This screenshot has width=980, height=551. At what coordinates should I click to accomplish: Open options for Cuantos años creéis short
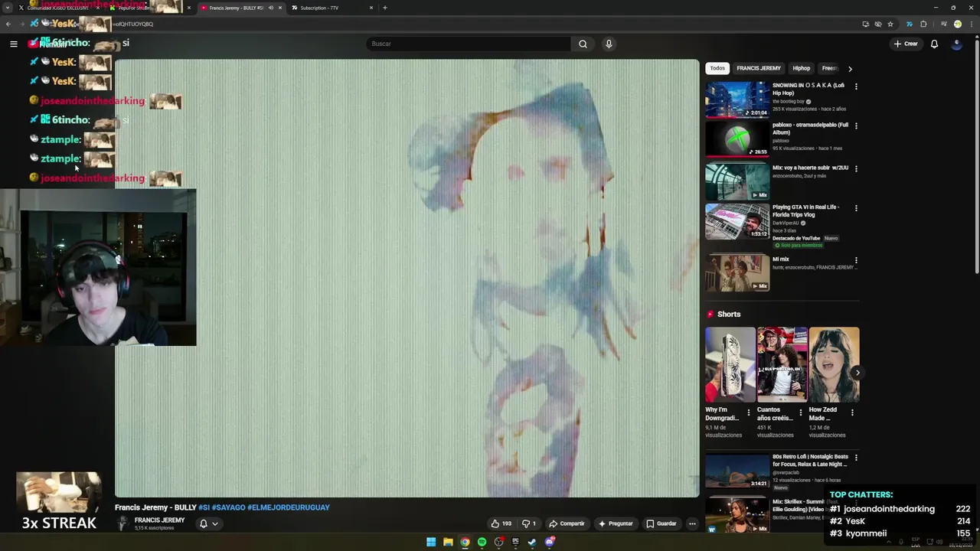(801, 412)
